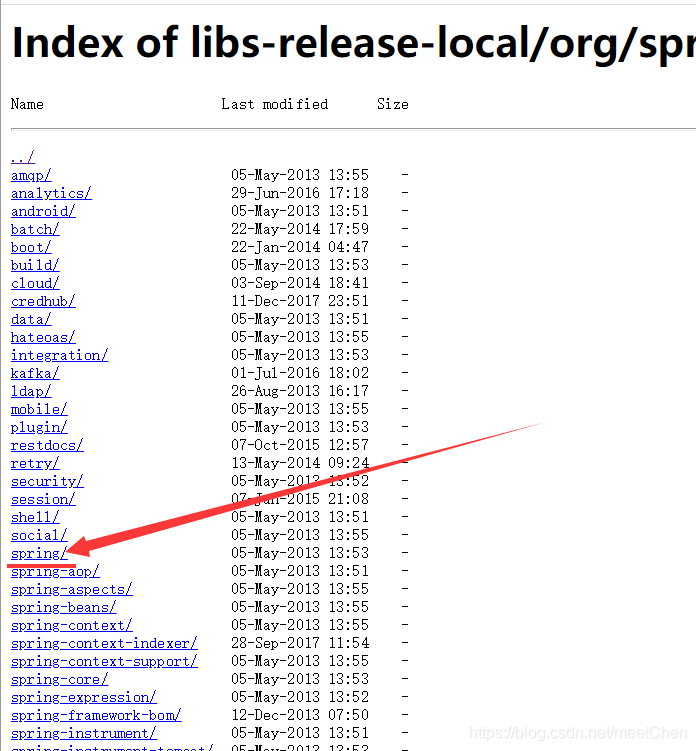Open the session/ directory link

pyautogui.click(x=43, y=499)
